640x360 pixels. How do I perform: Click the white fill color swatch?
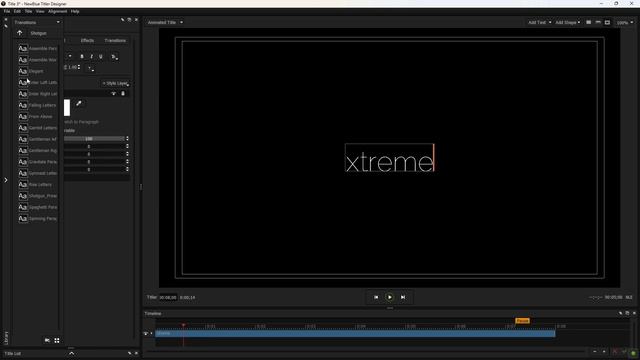point(67,108)
